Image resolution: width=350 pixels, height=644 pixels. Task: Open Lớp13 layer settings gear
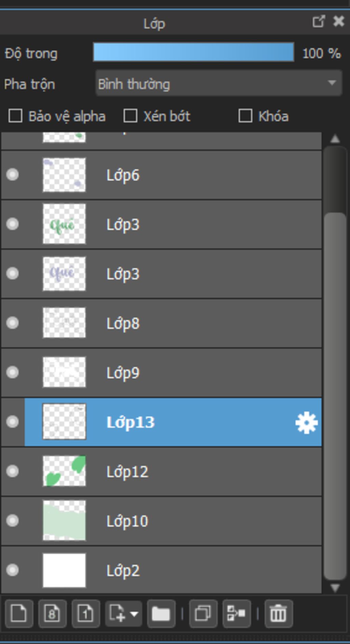[x=306, y=423]
